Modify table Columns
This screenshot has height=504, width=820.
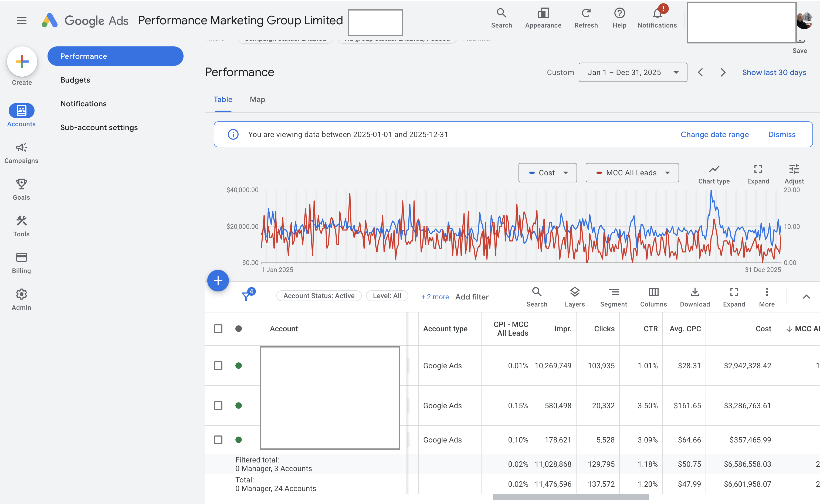click(x=653, y=297)
